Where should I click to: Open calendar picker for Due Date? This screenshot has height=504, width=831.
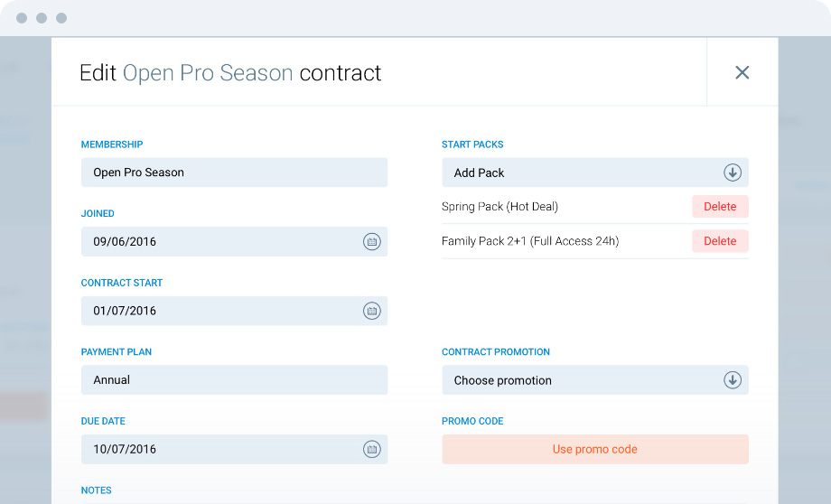coord(371,449)
